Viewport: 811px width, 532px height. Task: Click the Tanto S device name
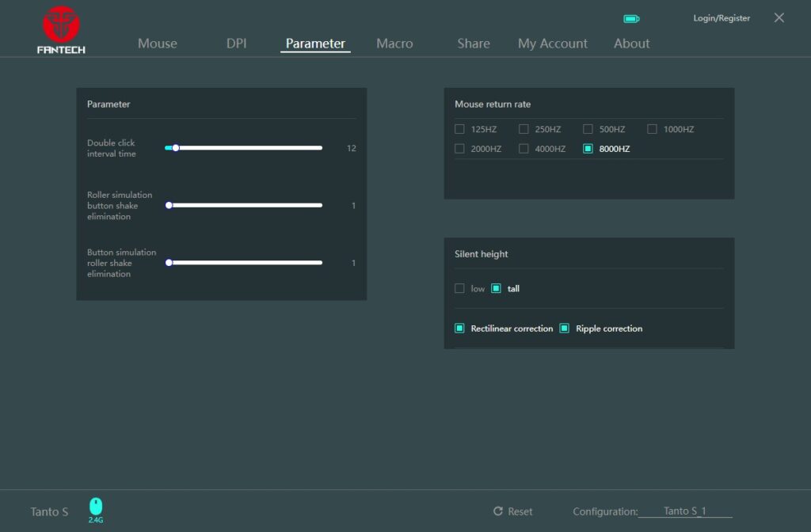(x=49, y=512)
